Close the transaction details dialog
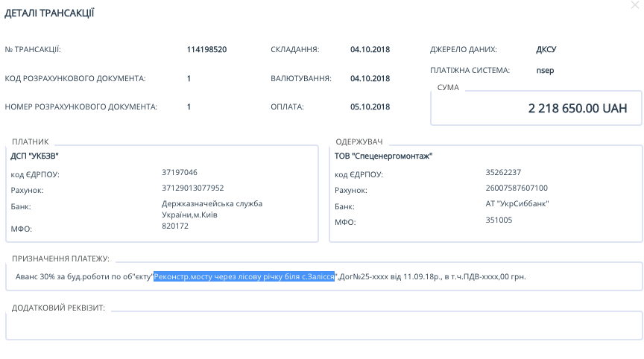This screenshot has width=644, height=359. (634, 6)
